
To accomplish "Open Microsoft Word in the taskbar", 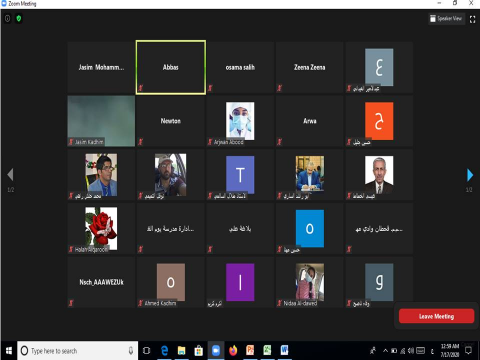I will (x=284, y=351).
